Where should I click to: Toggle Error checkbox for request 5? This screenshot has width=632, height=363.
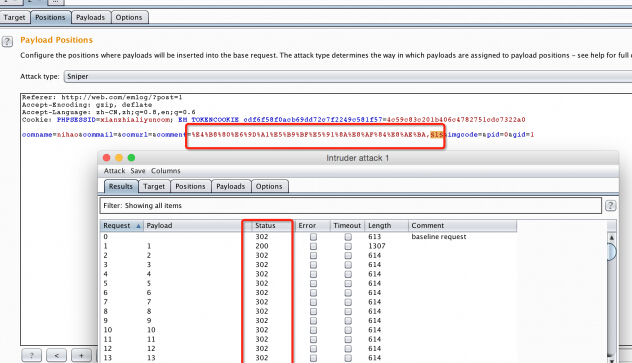point(313,284)
